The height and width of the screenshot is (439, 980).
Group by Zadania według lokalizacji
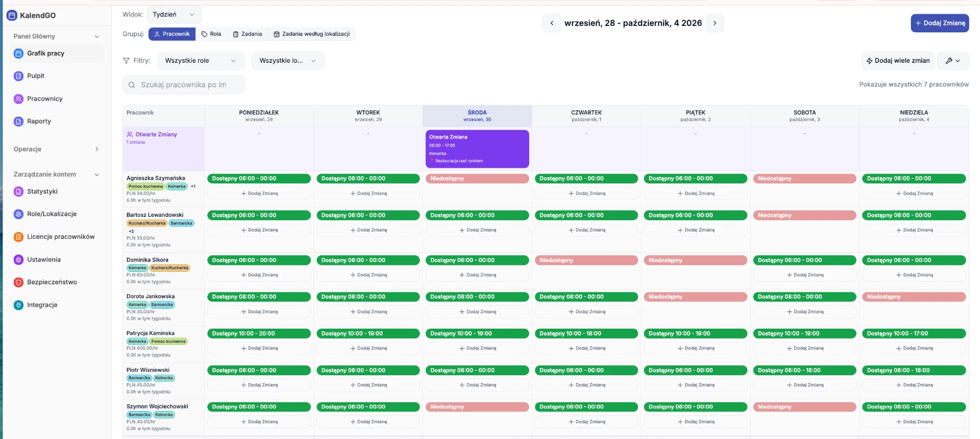click(x=312, y=34)
